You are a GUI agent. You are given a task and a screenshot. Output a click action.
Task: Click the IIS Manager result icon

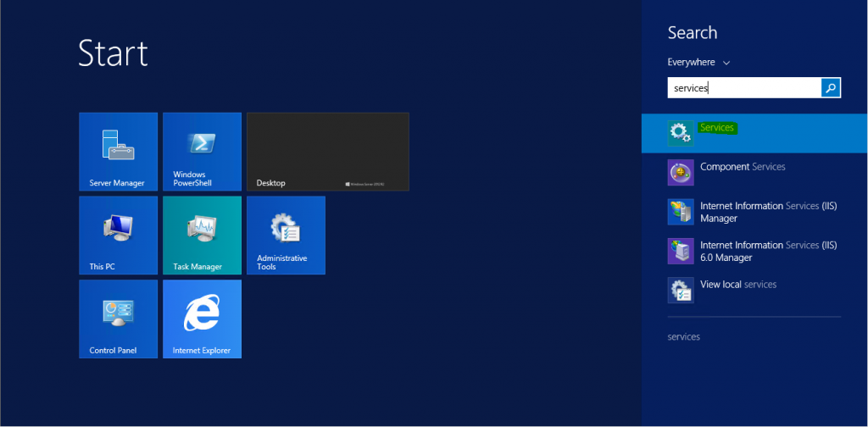coord(681,212)
